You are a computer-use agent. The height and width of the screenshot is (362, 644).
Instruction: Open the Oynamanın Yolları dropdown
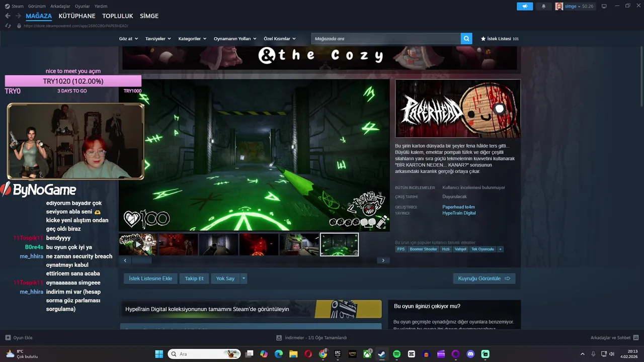235,39
